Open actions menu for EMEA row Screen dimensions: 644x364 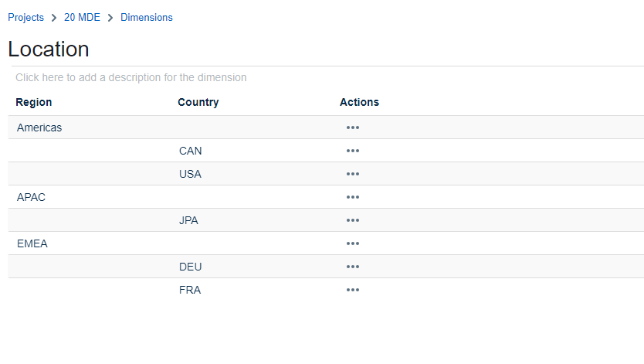[353, 243]
